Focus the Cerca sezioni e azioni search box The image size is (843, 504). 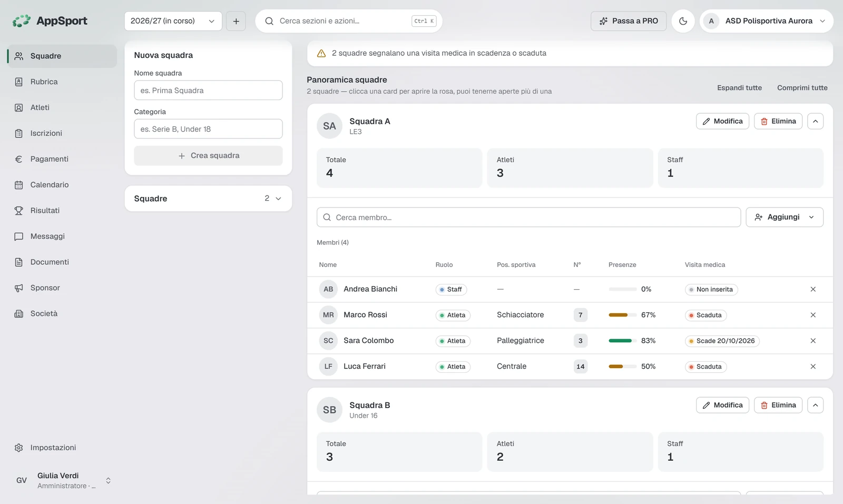click(x=348, y=21)
